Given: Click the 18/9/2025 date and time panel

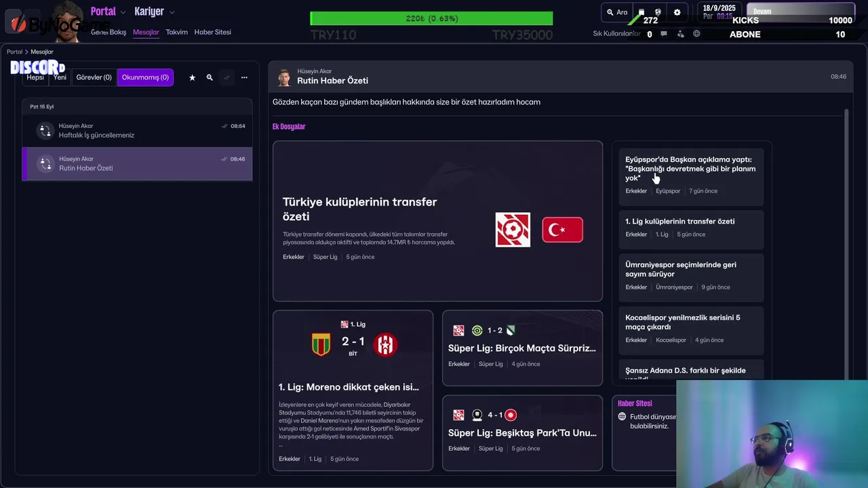Looking at the screenshot, I should [719, 12].
